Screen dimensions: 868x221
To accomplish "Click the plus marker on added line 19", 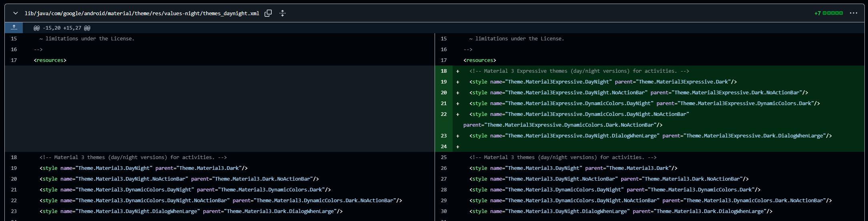I will pyautogui.click(x=458, y=82).
